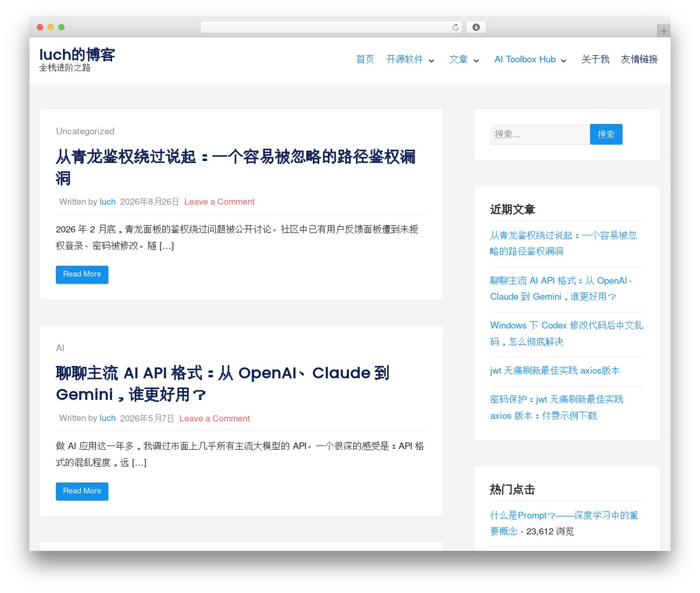Click the luch的博客 site title
Image resolution: width=700 pixels, height=593 pixels.
tap(77, 55)
